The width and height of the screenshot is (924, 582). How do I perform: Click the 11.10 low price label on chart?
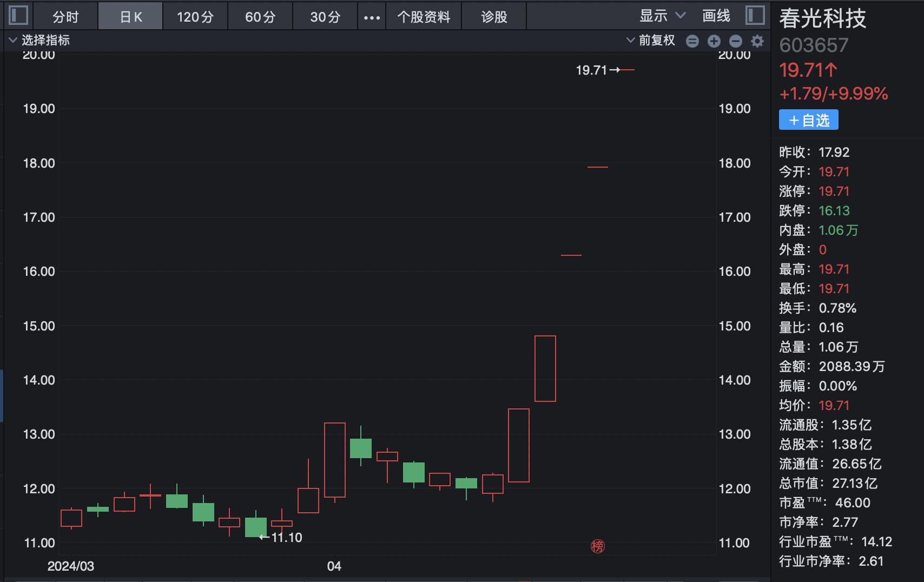[287, 538]
